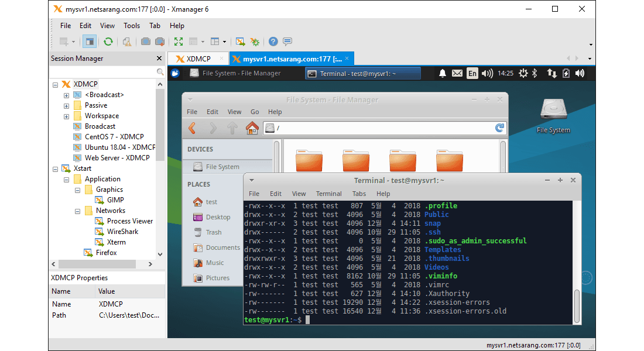The width and height of the screenshot is (644, 351).
Task: Click the Xstart launch toolbar icon
Action: (x=240, y=42)
